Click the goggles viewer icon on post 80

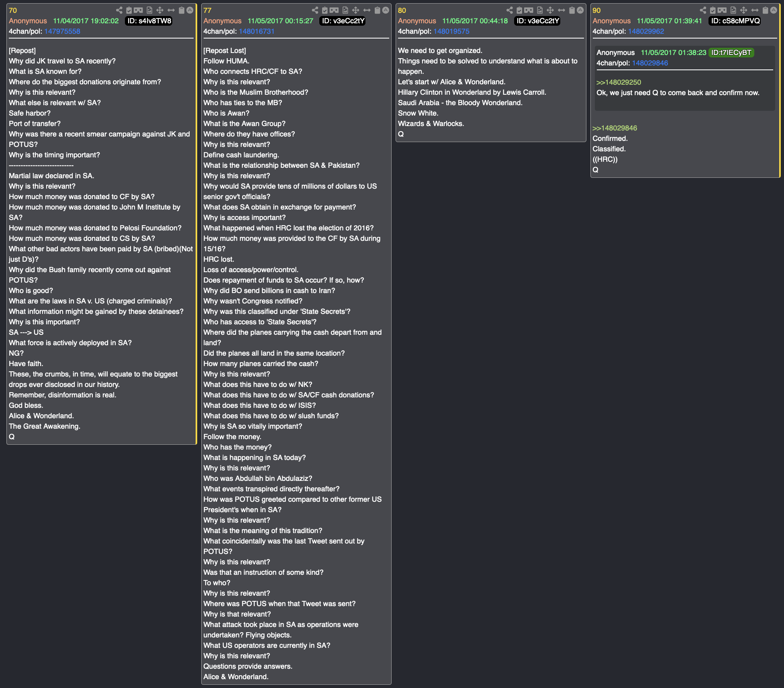(x=529, y=10)
